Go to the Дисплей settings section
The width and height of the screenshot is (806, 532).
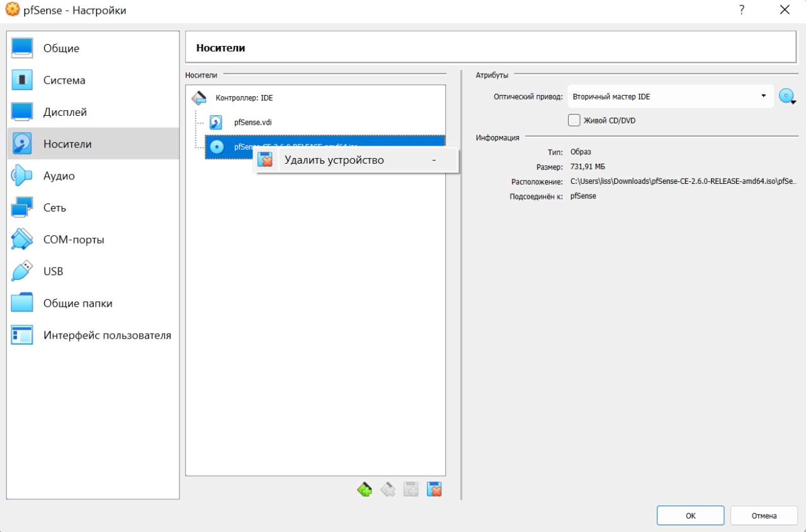pyautogui.click(x=93, y=112)
